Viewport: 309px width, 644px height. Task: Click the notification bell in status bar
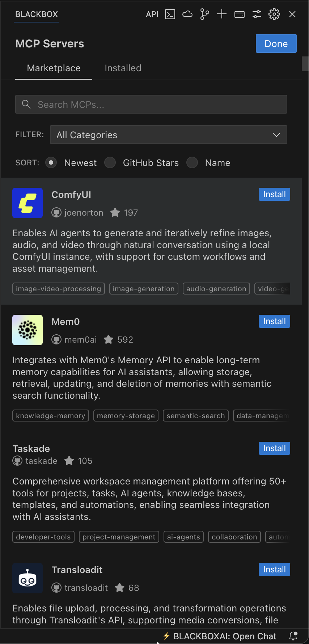(294, 636)
